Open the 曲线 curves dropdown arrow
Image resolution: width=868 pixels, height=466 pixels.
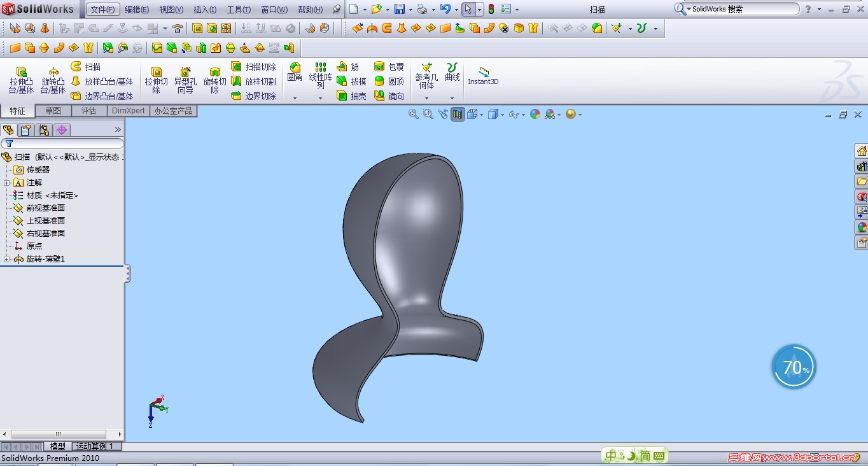[452, 98]
